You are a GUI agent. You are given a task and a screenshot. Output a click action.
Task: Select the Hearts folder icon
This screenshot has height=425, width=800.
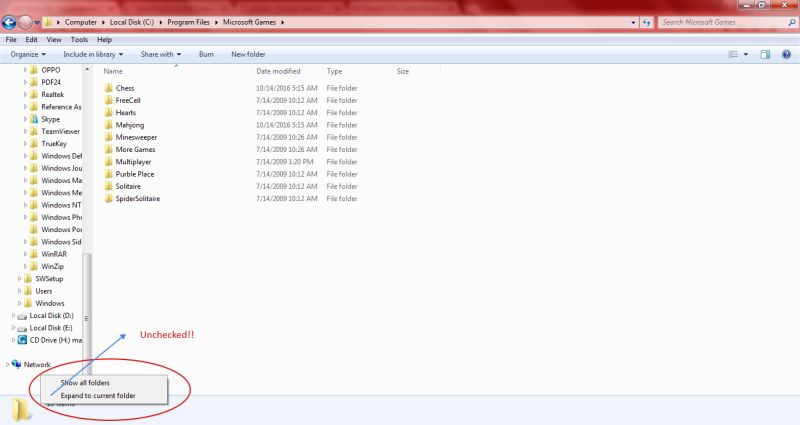click(108, 112)
